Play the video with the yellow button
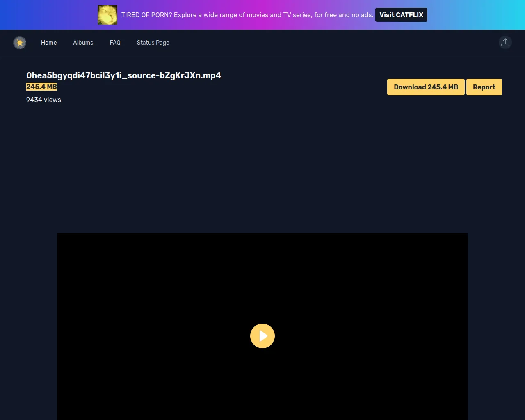 pyautogui.click(x=262, y=336)
